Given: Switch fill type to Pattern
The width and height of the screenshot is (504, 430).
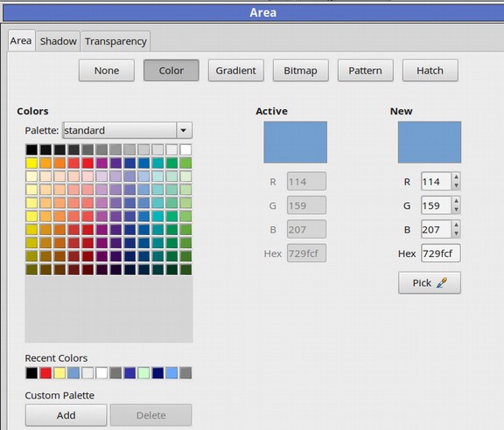Looking at the screenshot, I should pyautogui.click(x=365, y=70).
